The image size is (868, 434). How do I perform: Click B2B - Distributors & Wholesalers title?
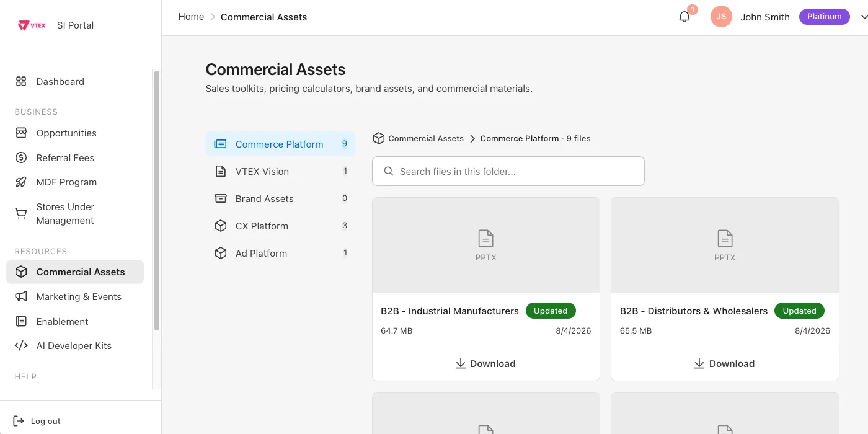pyautogui.click(x=694, y=311)
